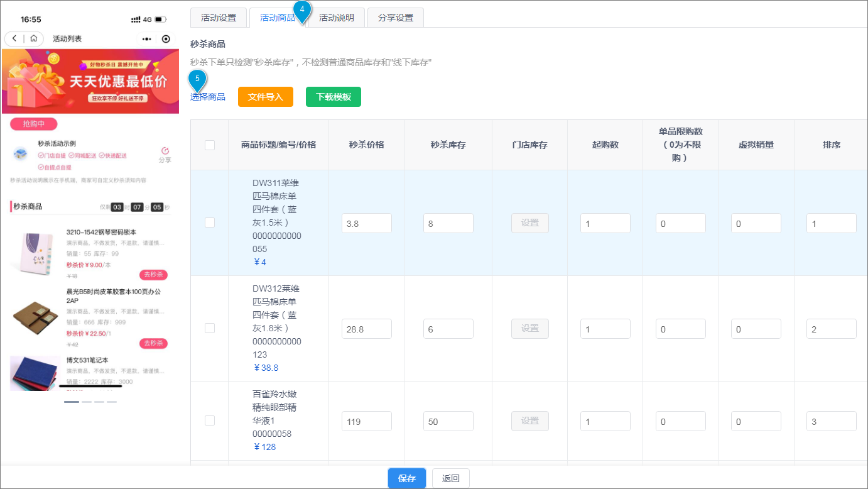Viewport: 868px width, 489px height.
Task: Click the back arrow in phone preview
Action: (14, 39)
